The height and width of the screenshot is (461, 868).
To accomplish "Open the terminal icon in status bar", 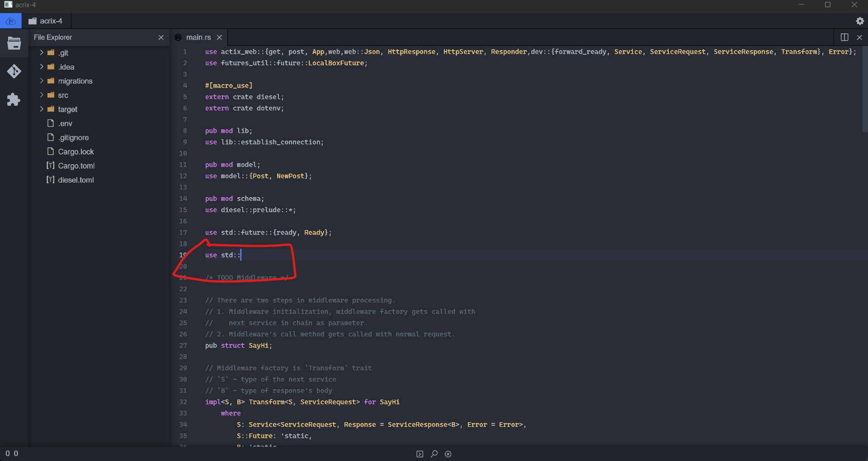I will pyautogui.click(x=420, y=454).
